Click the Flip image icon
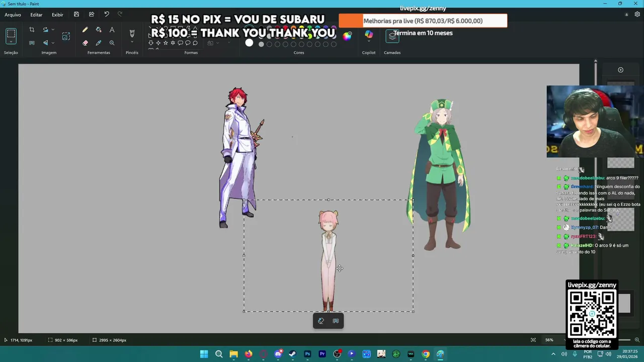The height and width of the screenshot is (362, 644). coord(45,43)
